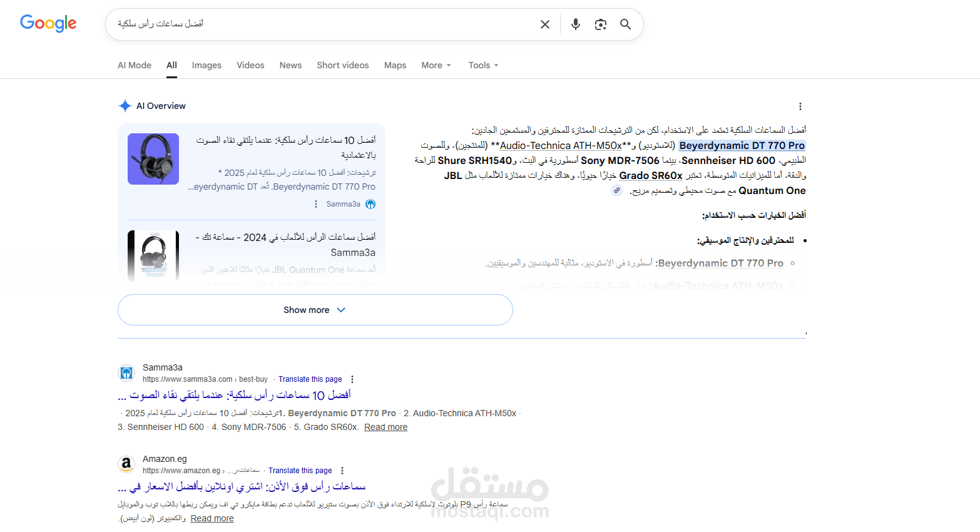Click Sennheiser HD 600 in overview text

[728, 160]
